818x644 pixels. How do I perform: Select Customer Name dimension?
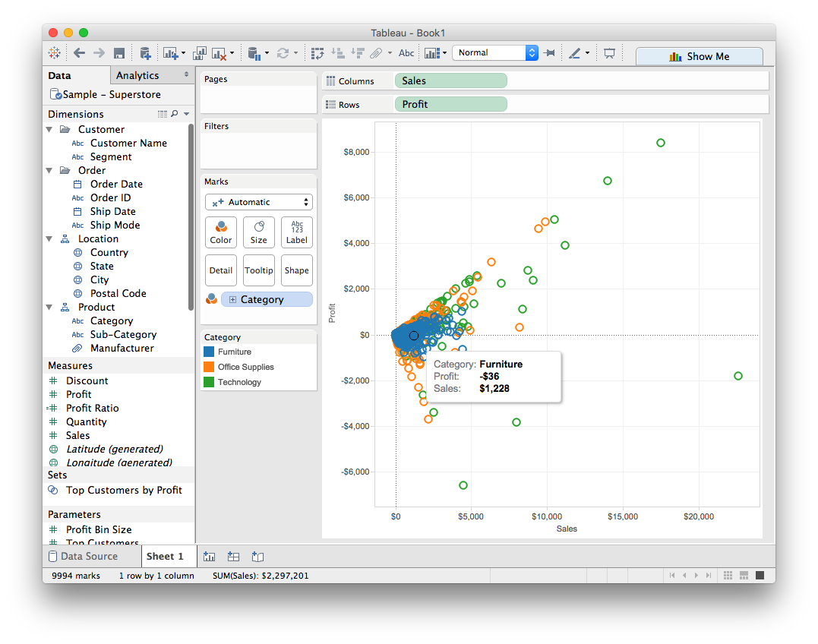point(128,143)
